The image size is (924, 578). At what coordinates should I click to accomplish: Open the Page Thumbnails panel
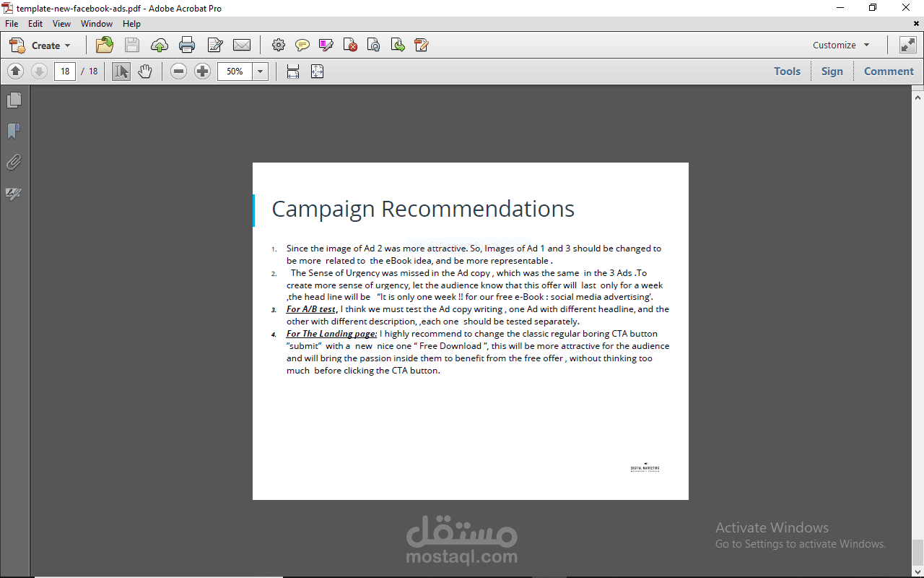[14, 99]
